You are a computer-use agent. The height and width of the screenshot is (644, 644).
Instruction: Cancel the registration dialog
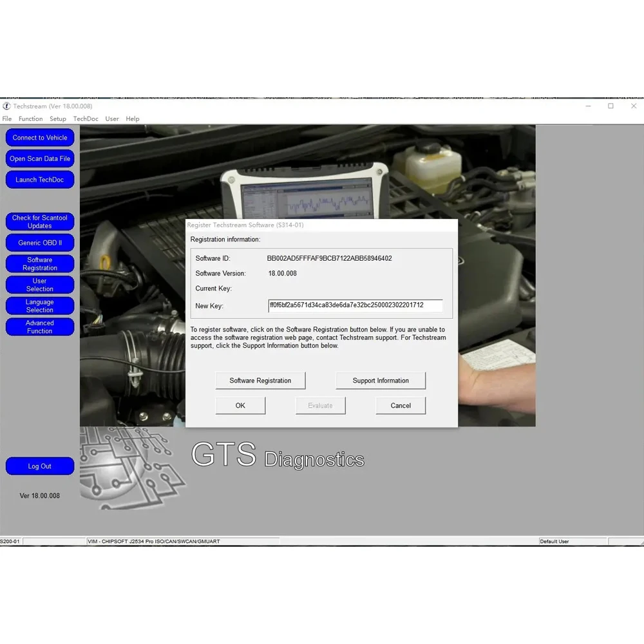401,406
